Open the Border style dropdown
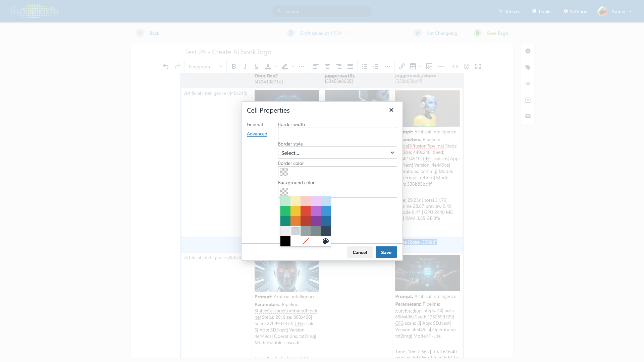Image resolution: width=644 pixels, height=362 pixels. (x=337, y=153)
